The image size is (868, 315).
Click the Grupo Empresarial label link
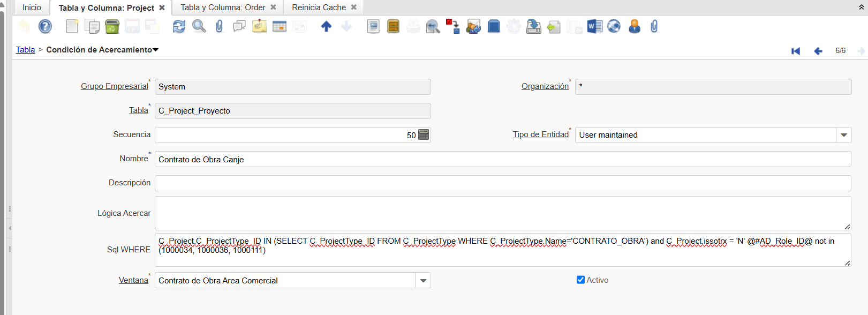pyautogui.click(x=114, y=86)
